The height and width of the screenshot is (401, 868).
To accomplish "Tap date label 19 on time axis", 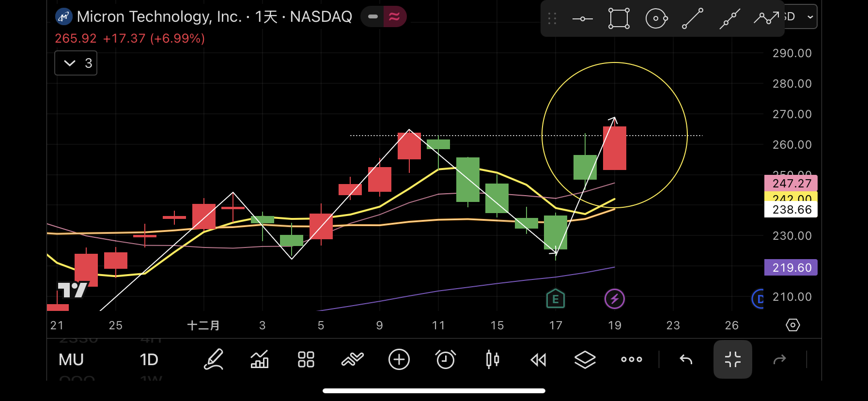I will (615, 325).
